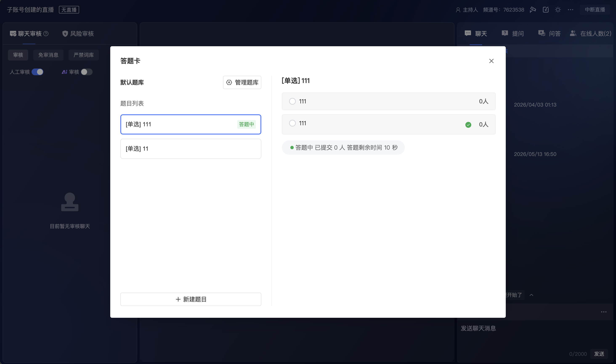Click the green 答题中 status tag

(x=247, y=124)
